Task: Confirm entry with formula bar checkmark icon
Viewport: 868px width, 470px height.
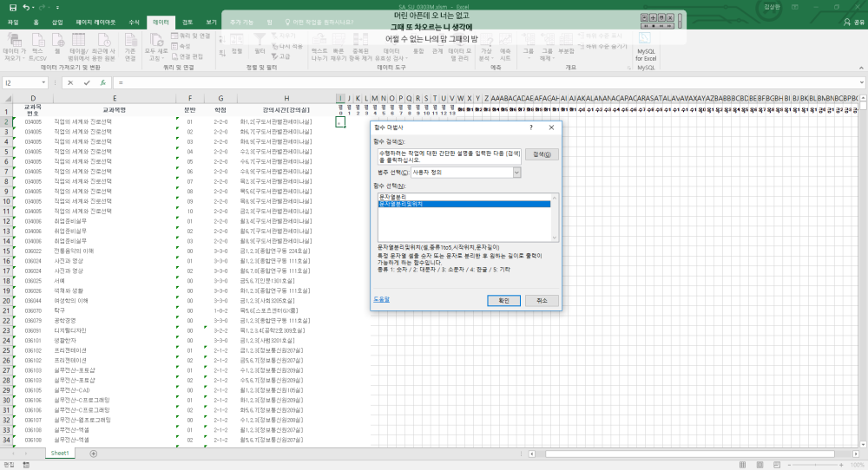Action: [x=86, y=83]
